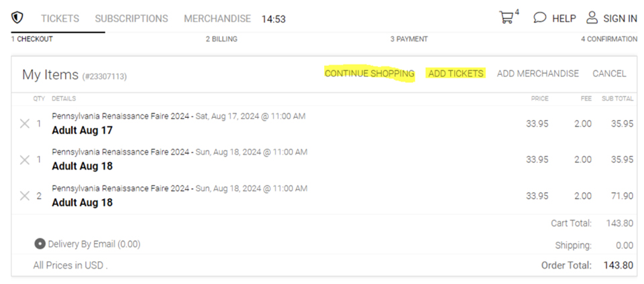This screenshot has height=284, width=644.
Task: Select Delivery By Email radio option
Action: [x=40, y=244]
